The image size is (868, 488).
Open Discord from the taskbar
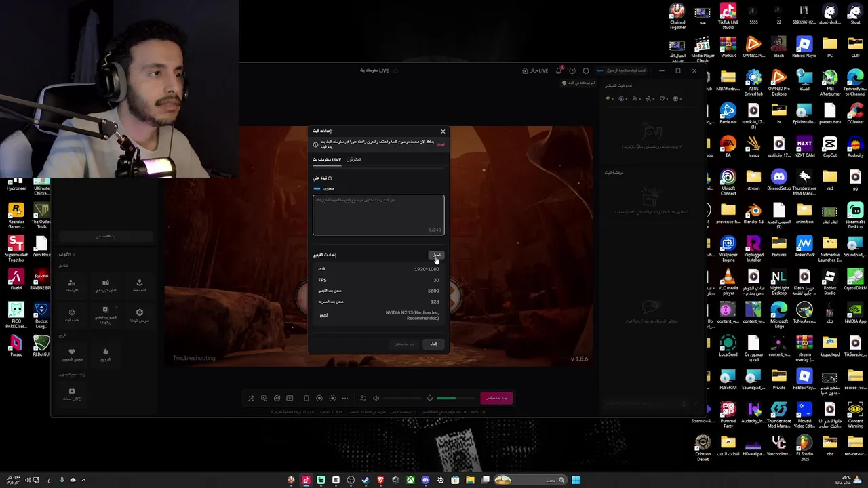[x=425, y=480]
